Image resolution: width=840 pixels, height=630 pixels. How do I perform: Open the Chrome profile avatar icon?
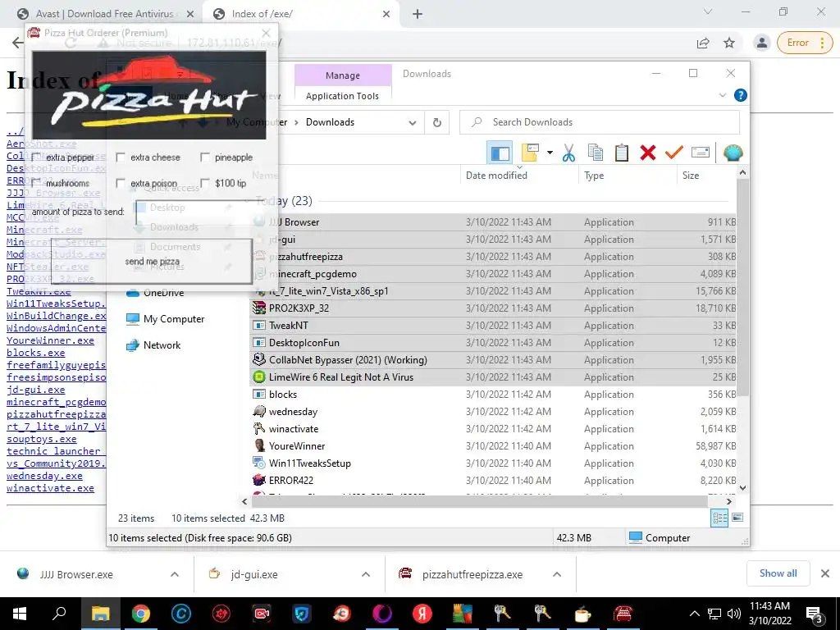click(x=761, y=43)
